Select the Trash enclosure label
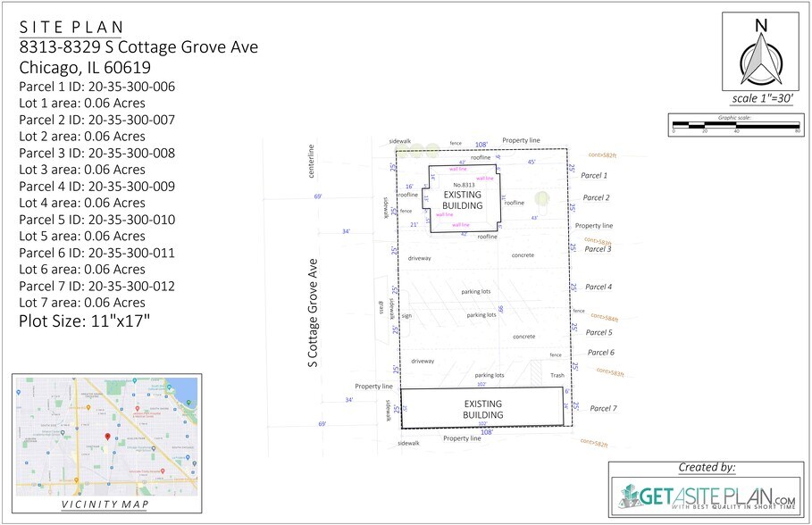 [x=556, y=375]
